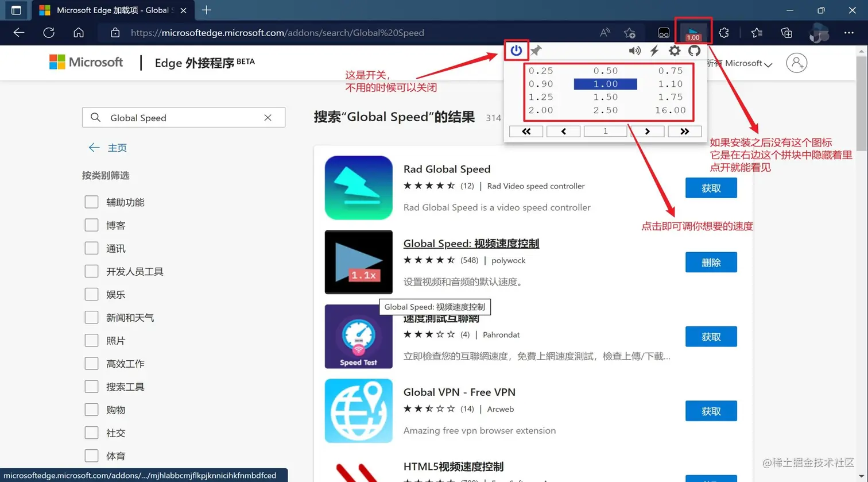868x482 pixels.
Task: Click the lightning hotkeys icon in popup
Action: click(x=654, y=51)
